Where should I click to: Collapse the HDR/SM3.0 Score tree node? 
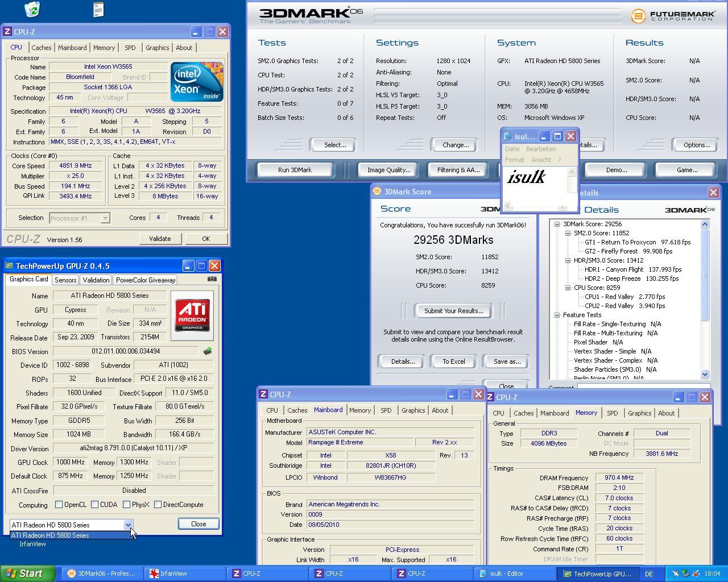[568, 260]
